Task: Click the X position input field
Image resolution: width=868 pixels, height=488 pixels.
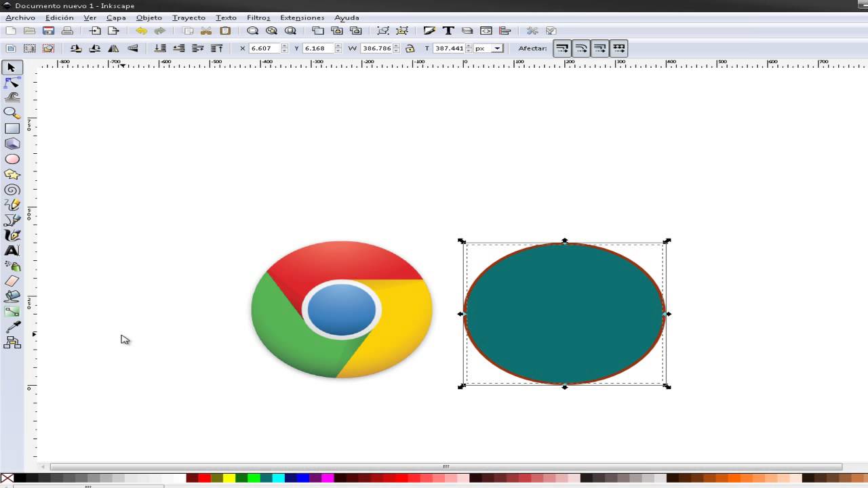Action: point(264,48)
